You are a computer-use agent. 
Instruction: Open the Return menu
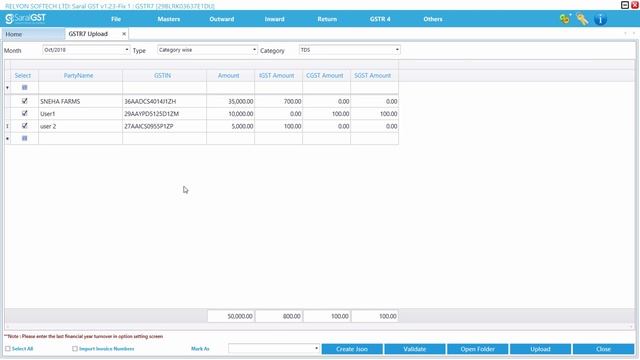point(327,19)
